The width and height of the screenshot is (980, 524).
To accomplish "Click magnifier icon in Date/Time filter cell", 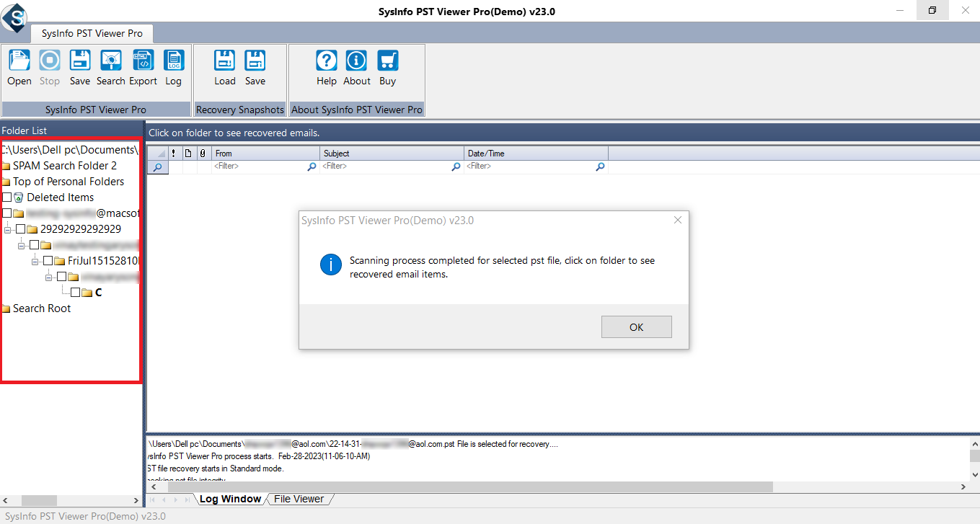I will (600, 166).
